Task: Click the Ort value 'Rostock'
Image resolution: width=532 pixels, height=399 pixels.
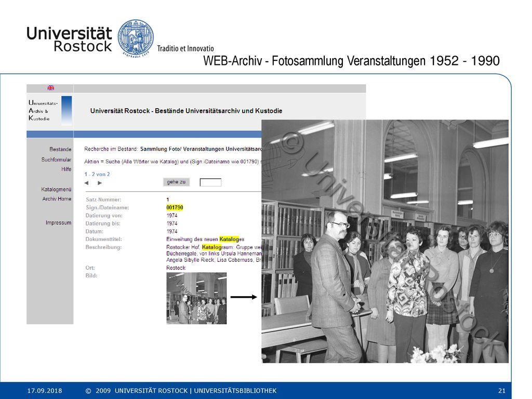Action: tap(176, 268)
